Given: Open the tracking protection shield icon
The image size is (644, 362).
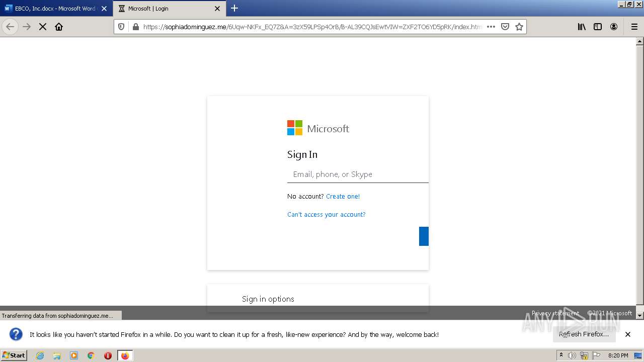Looking at the screenshot, I should (121, 27).
